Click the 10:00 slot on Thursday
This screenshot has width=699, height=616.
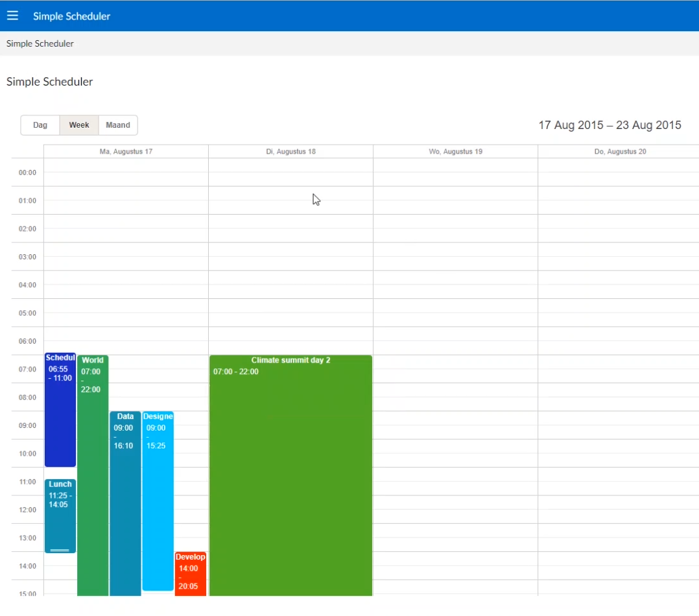tap(619, 453)
